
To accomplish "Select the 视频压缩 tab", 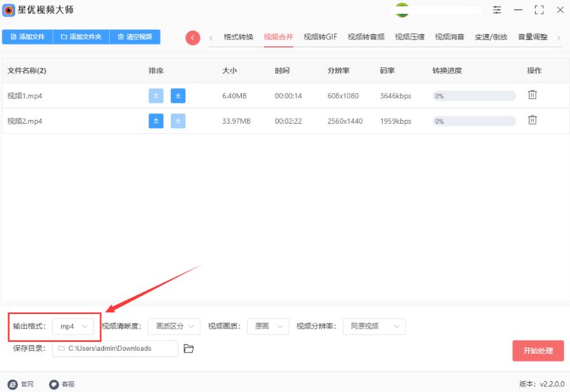I will (x=409, y=36).
